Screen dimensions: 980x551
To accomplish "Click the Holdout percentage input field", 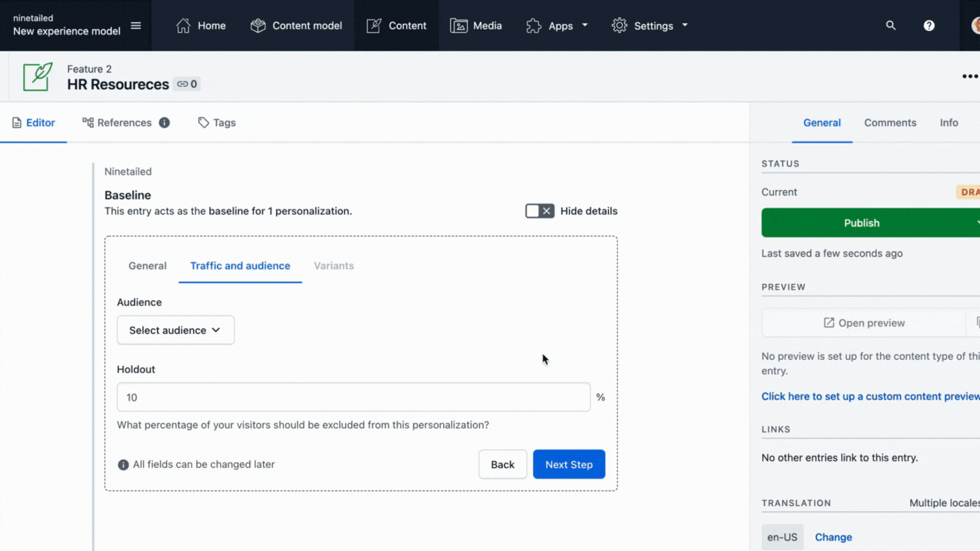I will point(353,397).
